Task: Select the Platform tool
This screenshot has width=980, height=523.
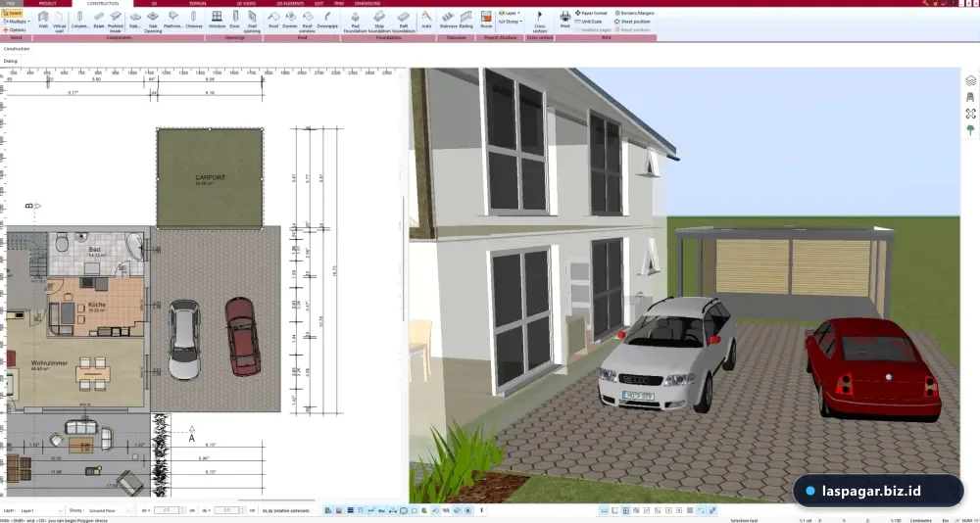Action: [173, 20]
